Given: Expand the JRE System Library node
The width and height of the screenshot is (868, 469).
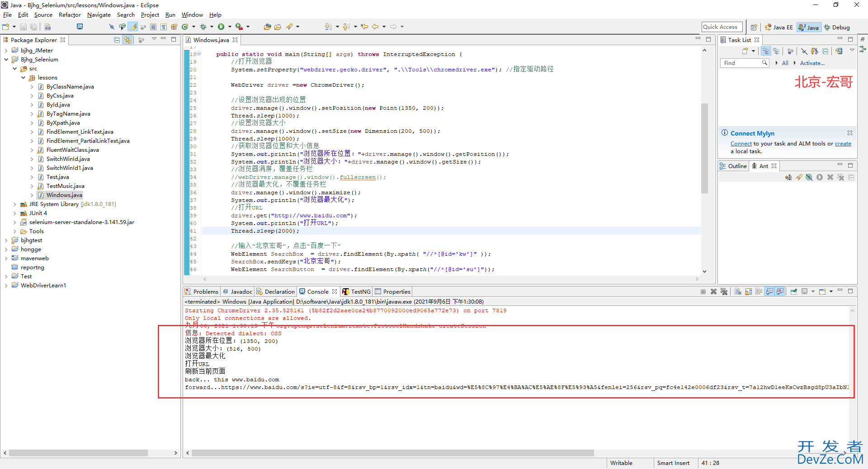Looking at the screenshot, I should (x=15, y=204).
